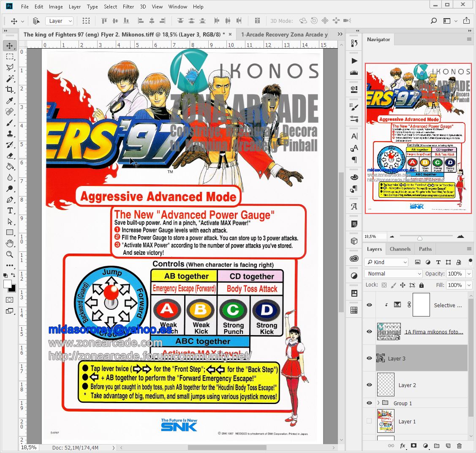Select the Eyedropper tool
This screenshot has height=453, width=476.
[10, 101]
